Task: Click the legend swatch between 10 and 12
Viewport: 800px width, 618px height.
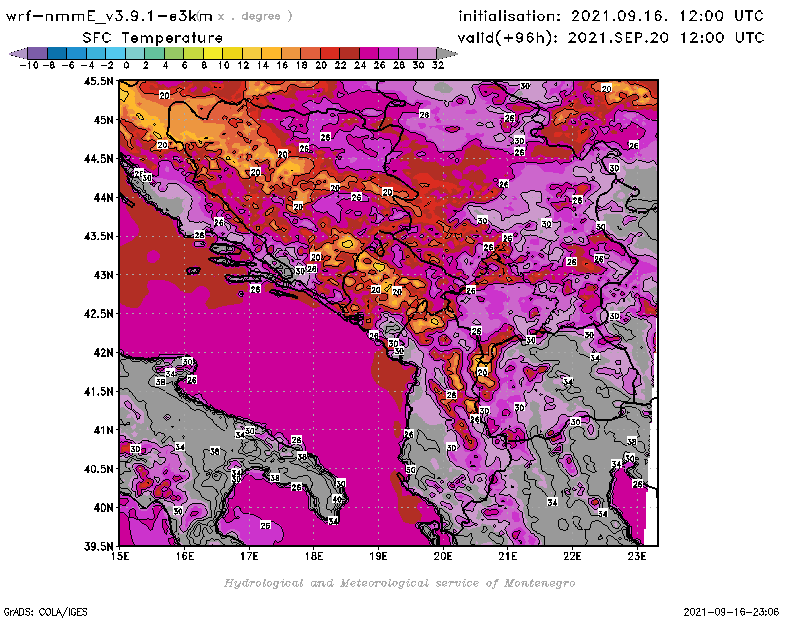Action: pos(232,53)
